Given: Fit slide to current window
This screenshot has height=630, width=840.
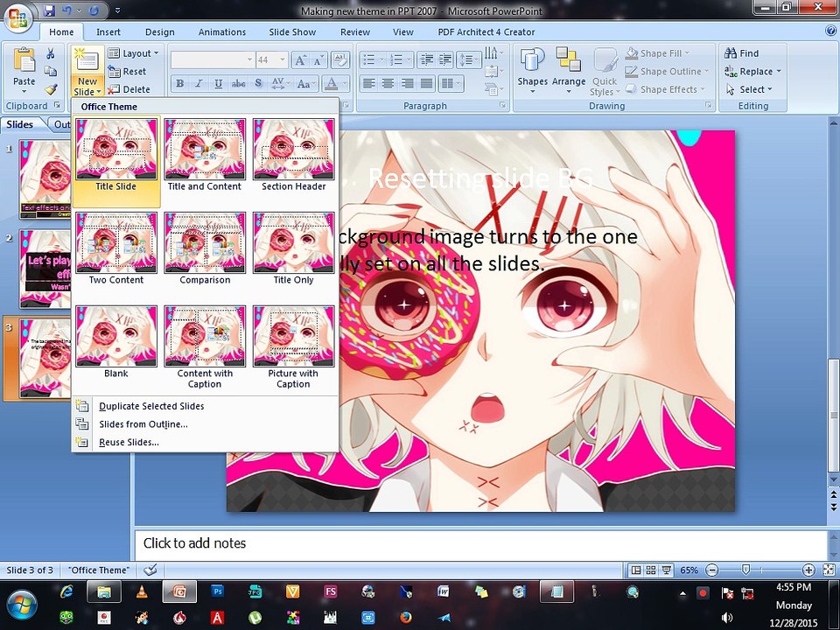Looking at the screenshot, I should coord(829,570).
